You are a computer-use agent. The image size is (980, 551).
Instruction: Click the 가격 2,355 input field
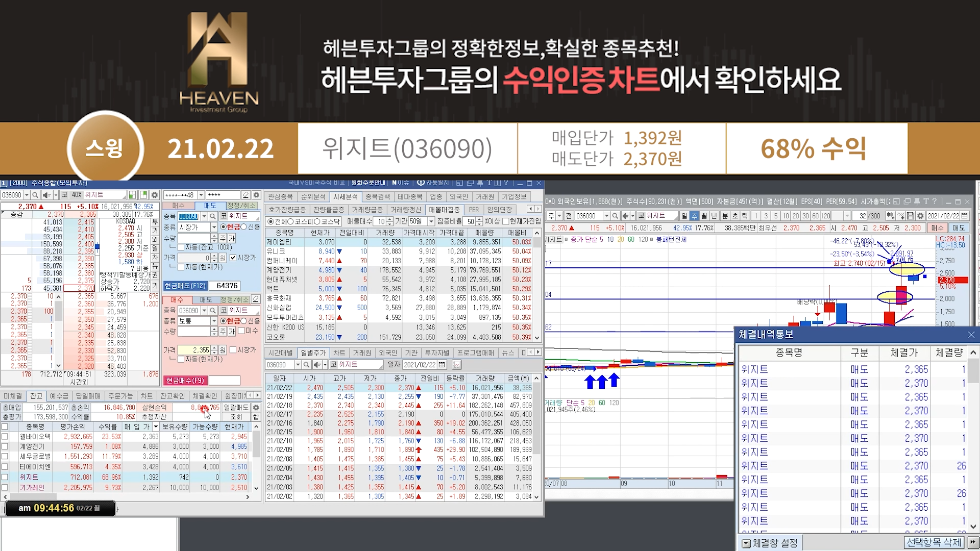194,350
